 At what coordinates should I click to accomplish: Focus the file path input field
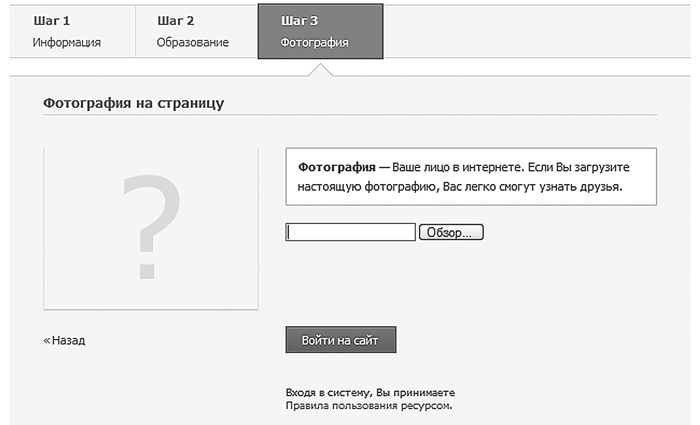(350, 232)
